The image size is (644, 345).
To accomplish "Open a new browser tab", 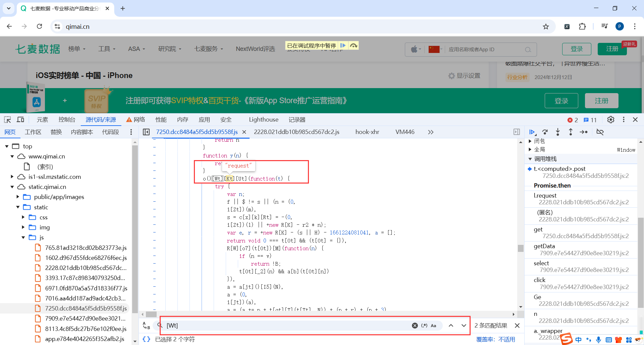I will tap(123, 8).
